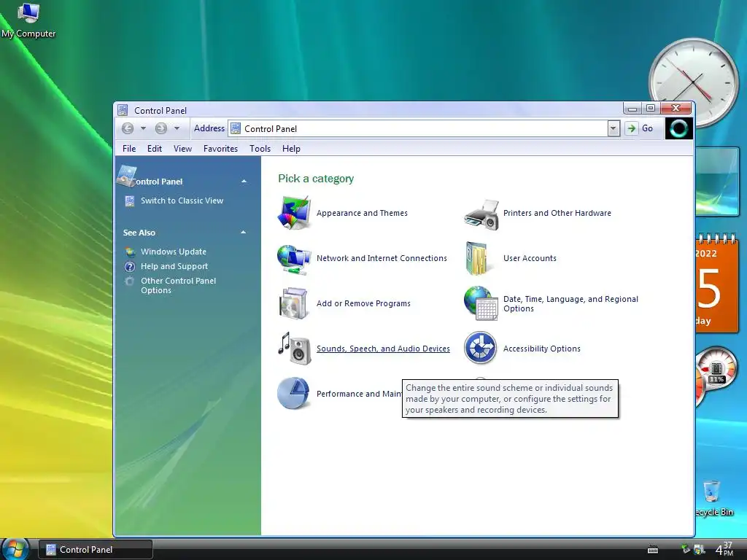Click the Control Panel title bar icon
747x560 pixels.
pyautogui.click(x=123, y=110)
